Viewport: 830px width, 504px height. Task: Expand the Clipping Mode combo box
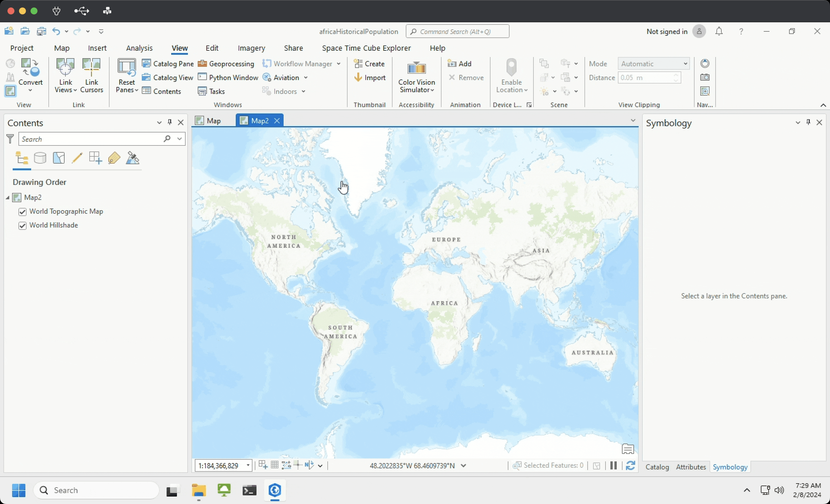click(x=685, y=64)
